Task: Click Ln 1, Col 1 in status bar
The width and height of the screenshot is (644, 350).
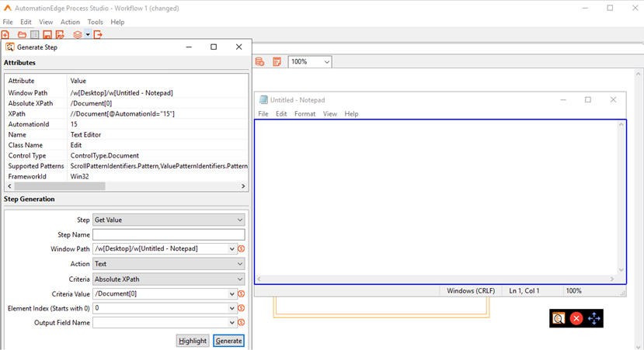Action: [x=524, y=291]
